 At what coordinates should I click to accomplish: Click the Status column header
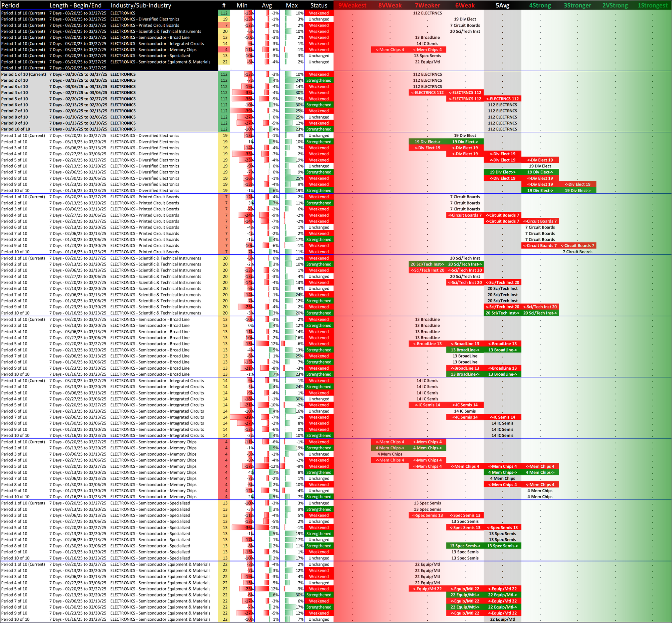[319, 5]
